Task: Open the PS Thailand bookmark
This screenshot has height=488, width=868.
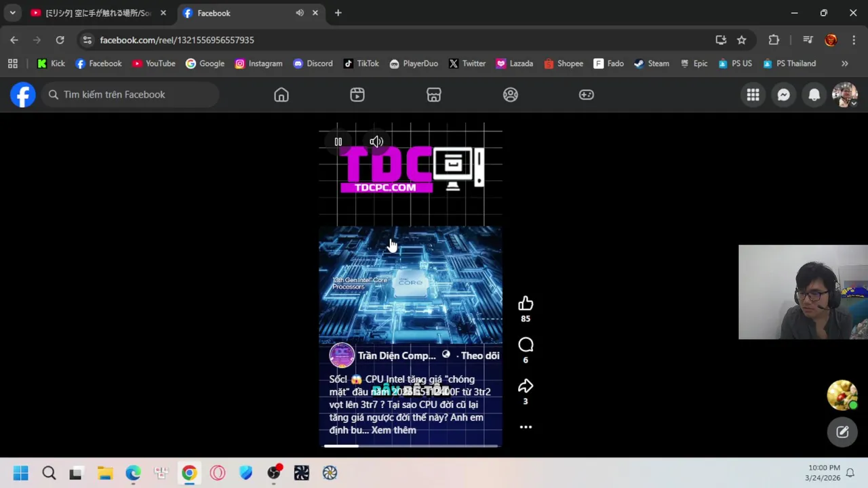Action: coord(789,64)
